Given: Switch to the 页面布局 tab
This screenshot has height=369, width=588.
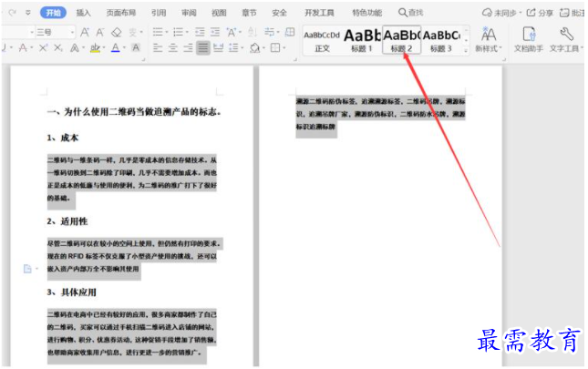Looking at the screenshot, I should pos(120,13).
